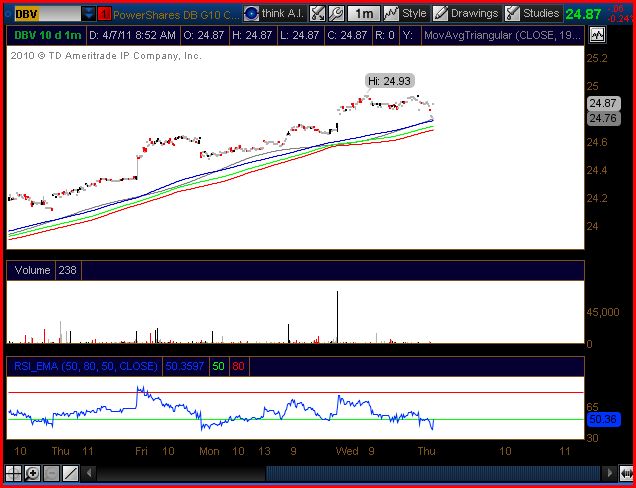Viewport: 636px width, 488px height.
Task: Click the Hi: 24.93 price bubble
Action: [389, 81]
